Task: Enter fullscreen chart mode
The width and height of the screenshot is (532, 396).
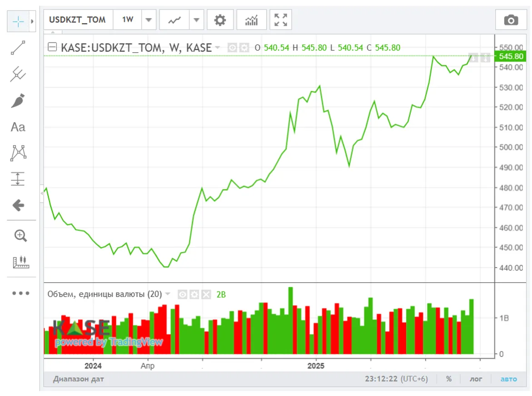Action: click(281, 20)
